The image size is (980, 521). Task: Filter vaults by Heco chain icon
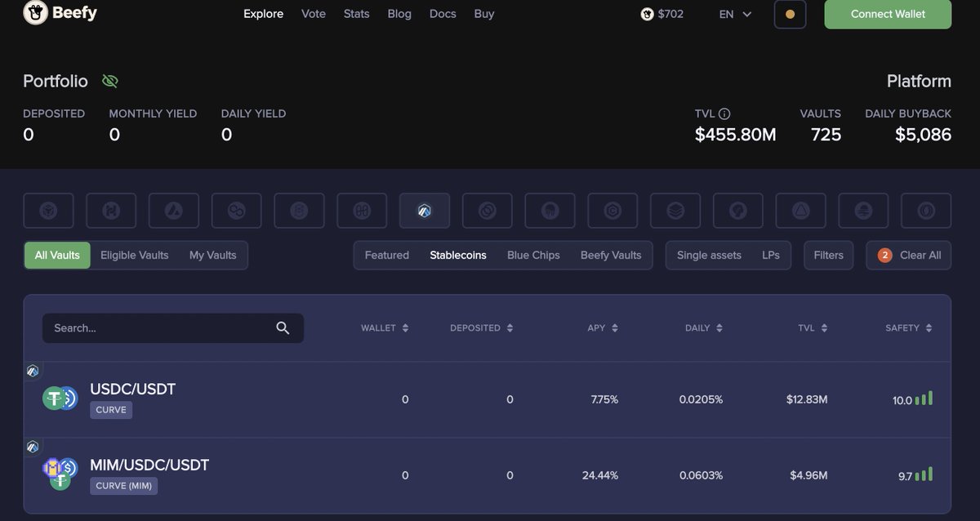coord(111,211)
